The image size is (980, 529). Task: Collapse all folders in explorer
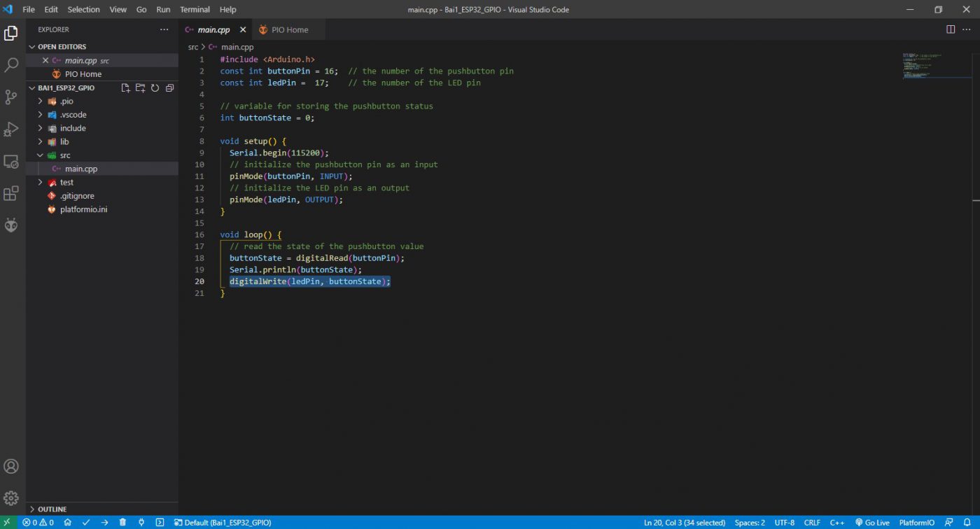click(x=169, y=88)
